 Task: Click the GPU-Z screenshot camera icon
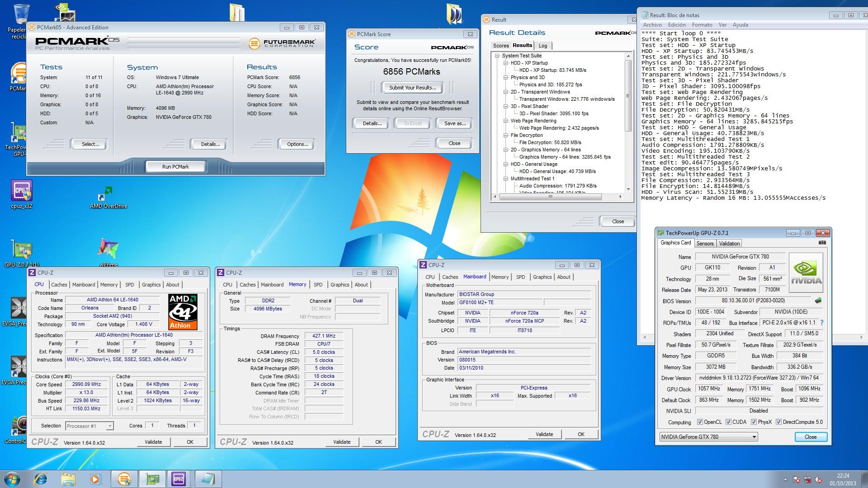[x=822, y=243]
